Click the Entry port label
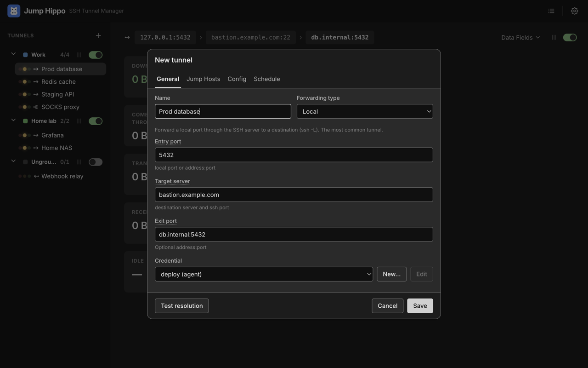588x368 pixels. click(168, 141)
